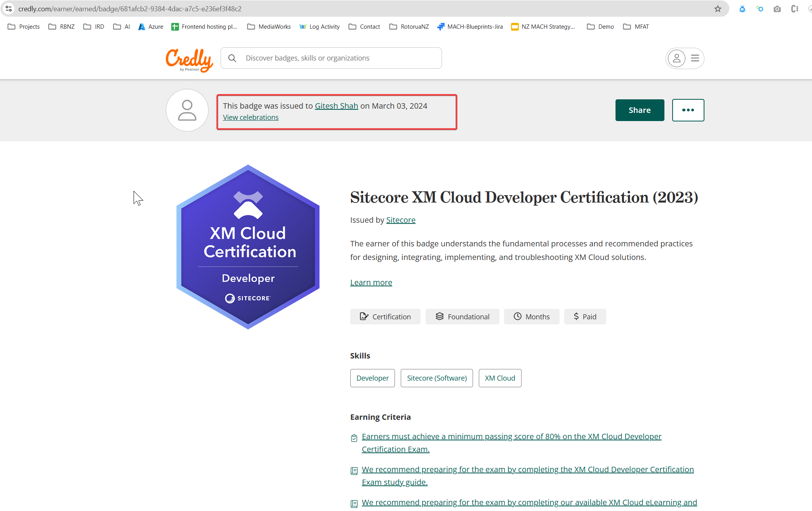
Task: Click the Months duration tag
Action: pyautogui.click(x=532, y=317)
